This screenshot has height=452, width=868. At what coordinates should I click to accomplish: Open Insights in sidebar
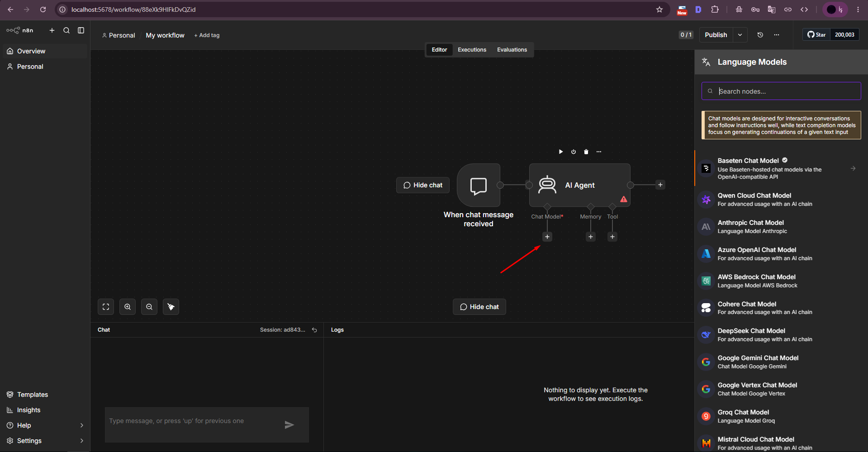click(45, 410)
